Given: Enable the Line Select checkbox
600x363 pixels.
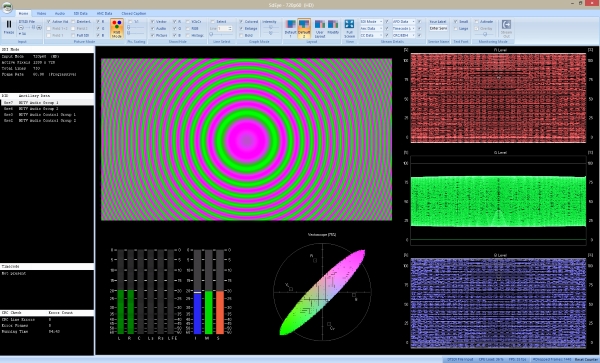Looking at the screenshot, I should pyautogui.click(x=212, y=22).
